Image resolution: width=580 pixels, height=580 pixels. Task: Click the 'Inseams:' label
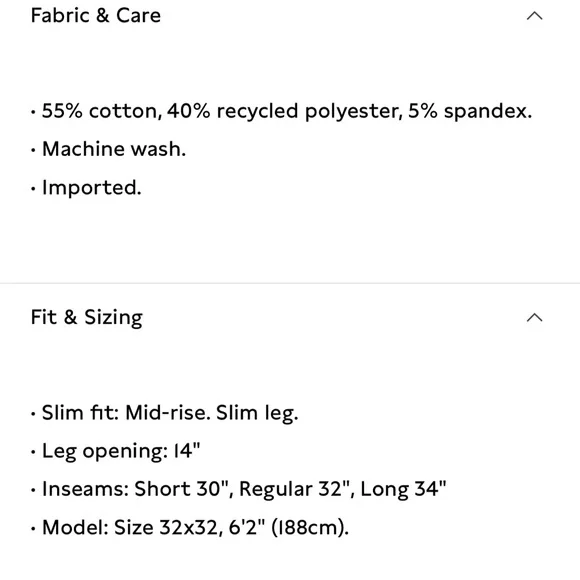85,489
